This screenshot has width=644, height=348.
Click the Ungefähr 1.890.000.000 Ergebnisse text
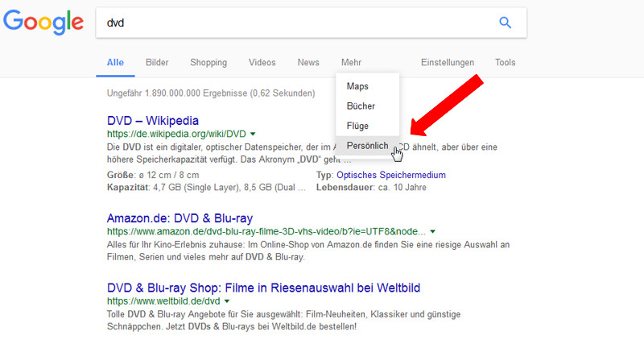click(x=211, y=93)
